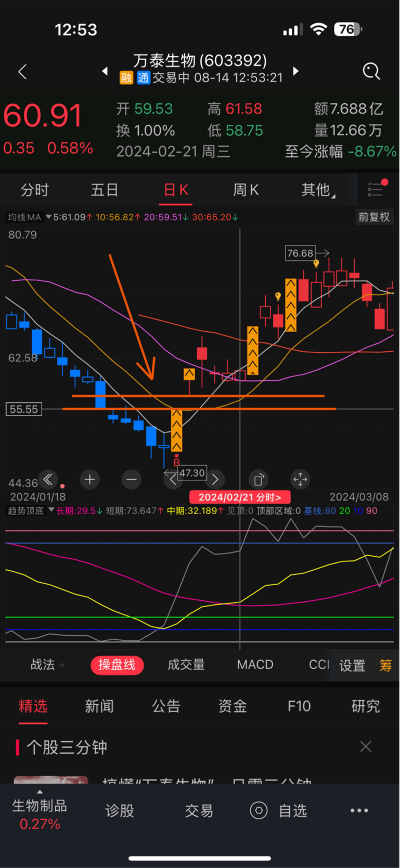Screen dimensions: 400x868
Task: Open the 资金 capital flow tab
Action: [x=233, y=706]
